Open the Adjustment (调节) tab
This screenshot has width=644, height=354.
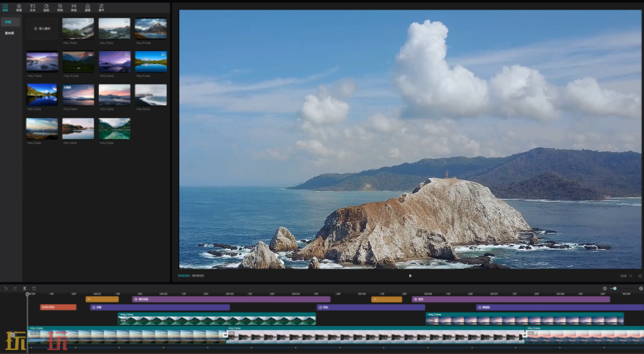pos(101,8)
